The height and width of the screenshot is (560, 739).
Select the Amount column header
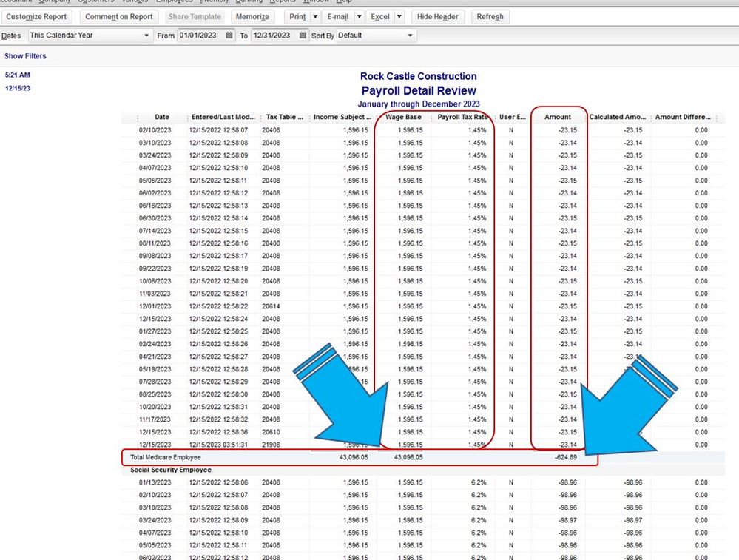pyautogui.click(x=558, y=117)
